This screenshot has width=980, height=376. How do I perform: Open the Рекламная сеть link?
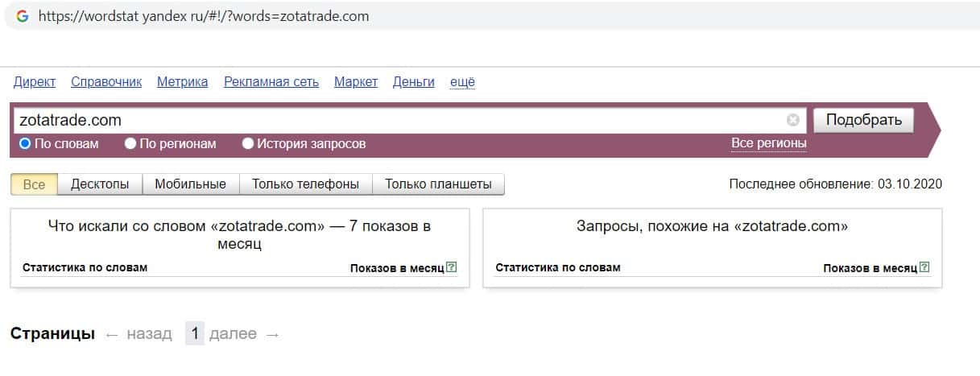pyautogui.click(x=271, y=81)
